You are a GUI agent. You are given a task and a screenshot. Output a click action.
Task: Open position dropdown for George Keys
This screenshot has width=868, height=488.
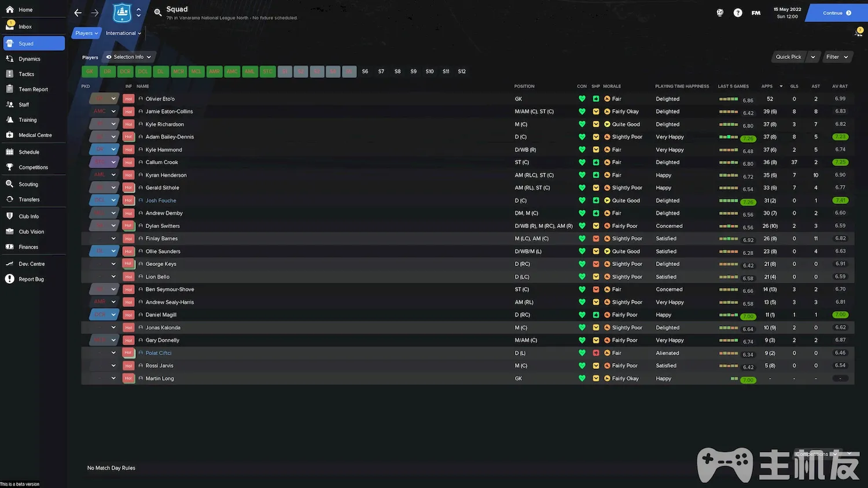pos(113,264)
